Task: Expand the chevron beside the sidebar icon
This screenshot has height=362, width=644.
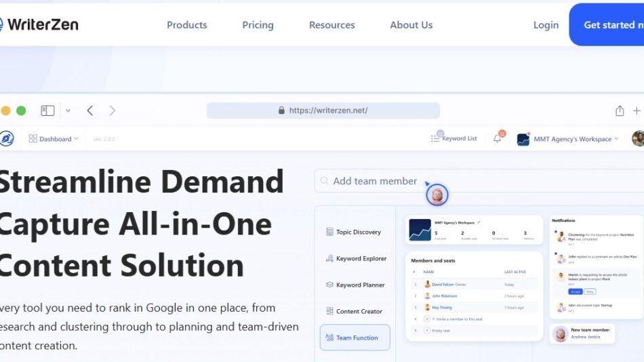Action: [68, 110]
